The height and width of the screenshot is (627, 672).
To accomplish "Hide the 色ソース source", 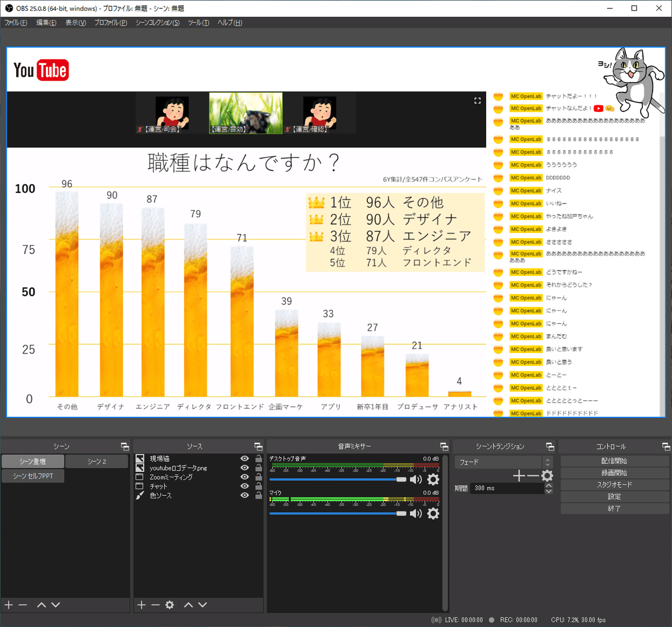I will tap(245, 495).
